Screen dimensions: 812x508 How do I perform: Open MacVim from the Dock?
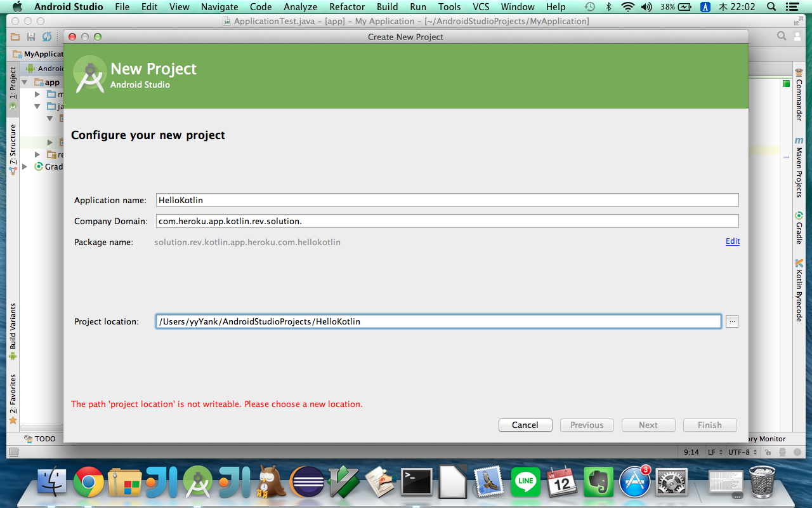[343, 483]
